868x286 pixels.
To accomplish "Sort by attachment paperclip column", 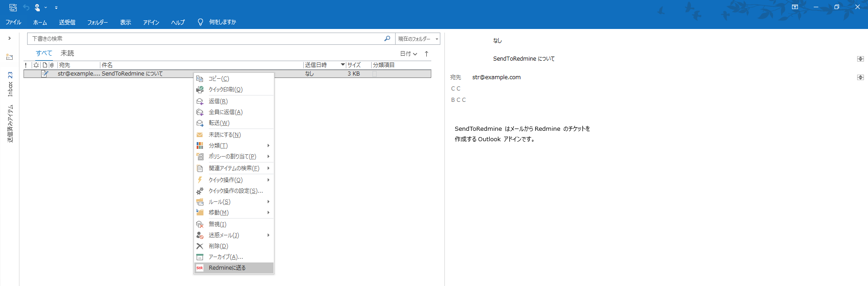I will click(52, 65).
